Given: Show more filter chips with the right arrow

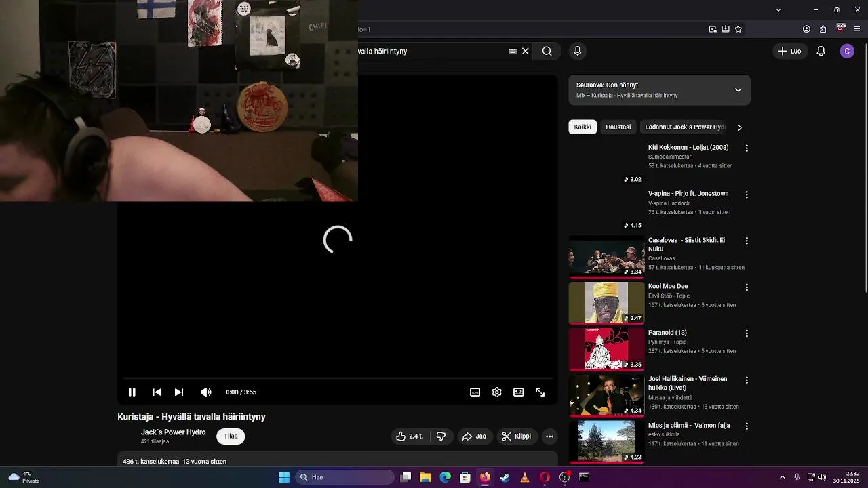Looking at the screenshot, I should coord(740,127).
